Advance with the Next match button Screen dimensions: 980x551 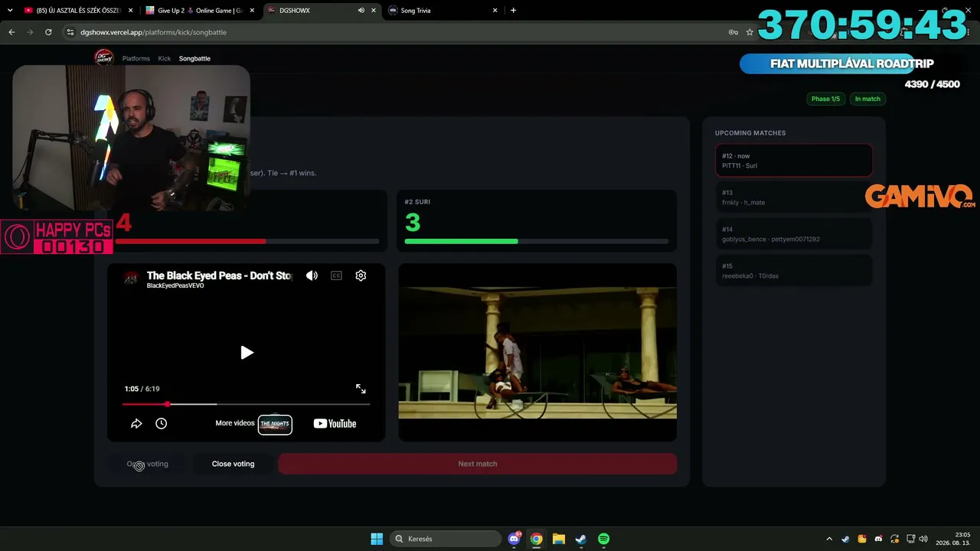(478, 464)
